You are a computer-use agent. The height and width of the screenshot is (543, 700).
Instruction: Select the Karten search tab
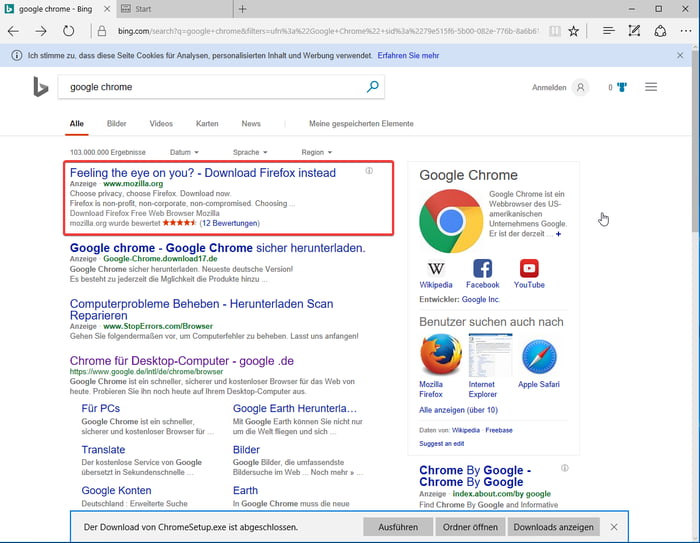207,124
